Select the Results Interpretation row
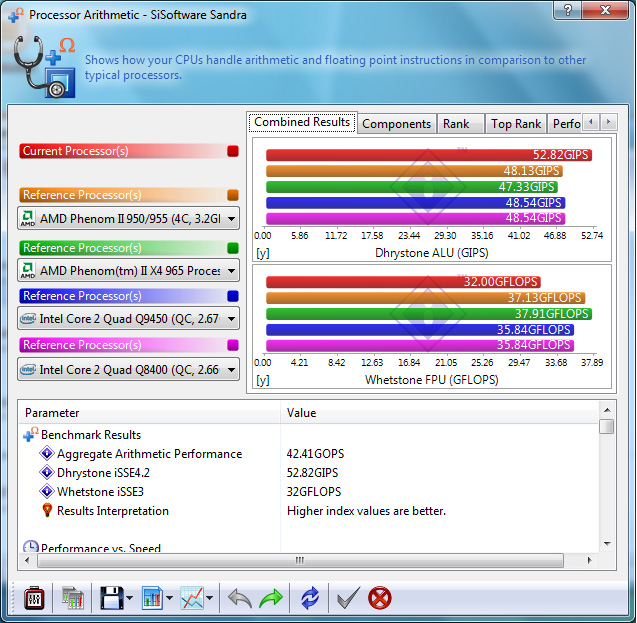637x623 pixels. click(308, 511)
